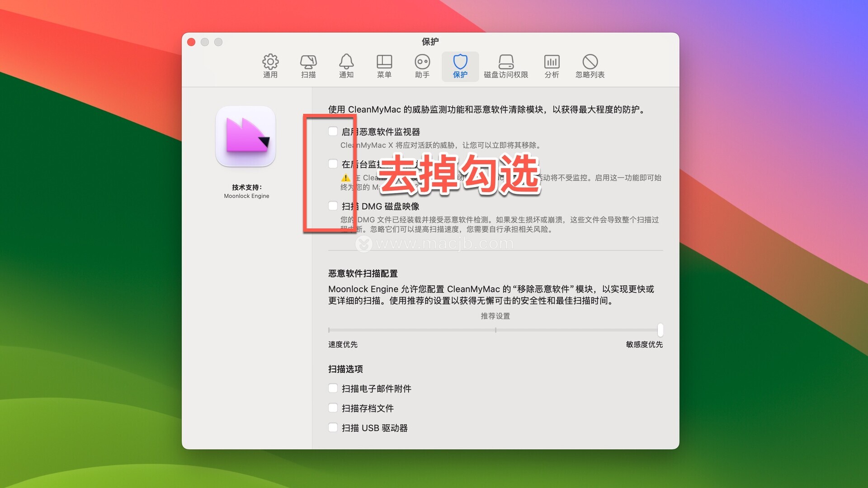
Task: Click the 速度优先 end of the slider track
Action: (x=330, y=330)
